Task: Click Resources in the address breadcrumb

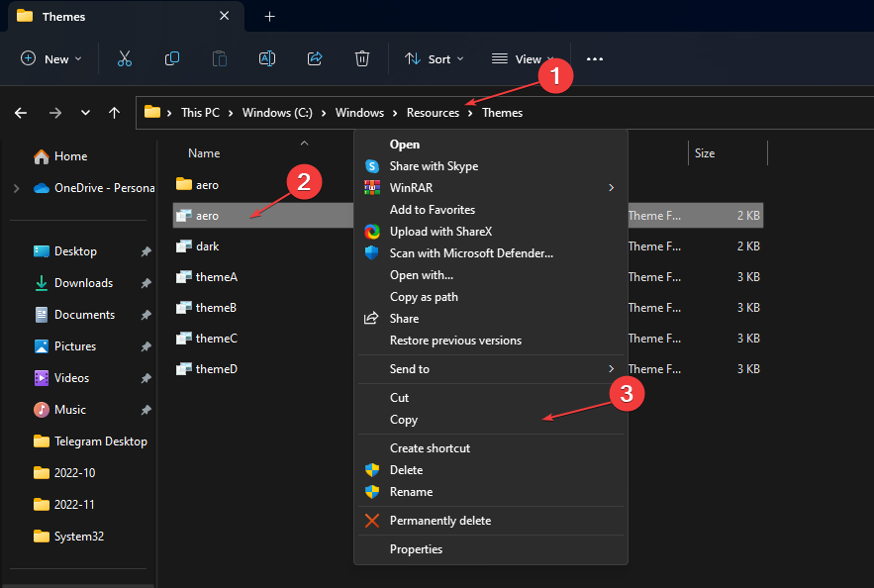Action: coord(433,113)
